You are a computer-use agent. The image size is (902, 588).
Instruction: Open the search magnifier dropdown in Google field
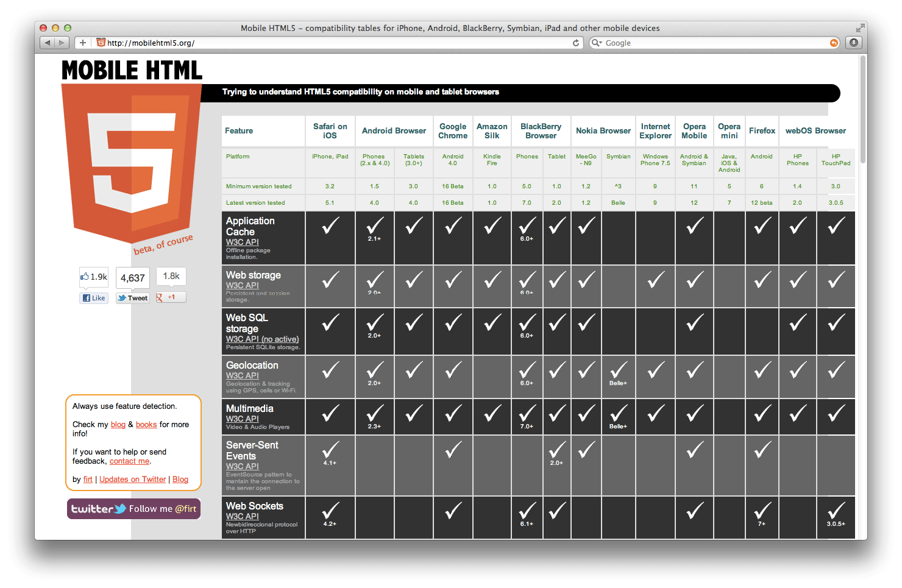coord(597,43)
